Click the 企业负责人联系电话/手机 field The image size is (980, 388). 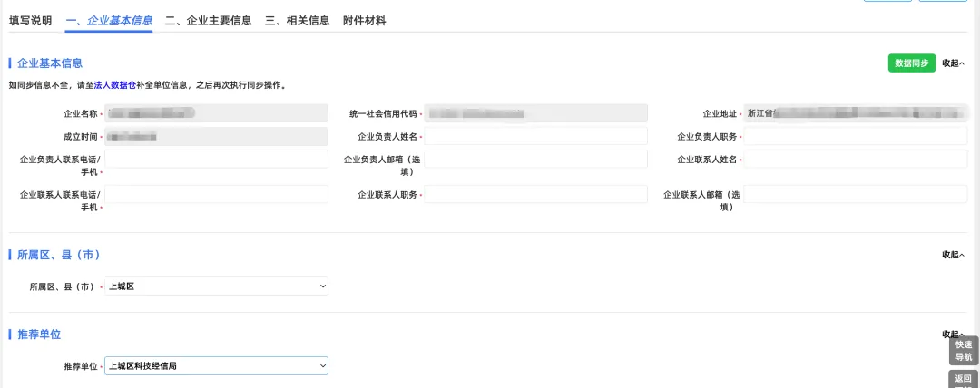tap(216, 160)
